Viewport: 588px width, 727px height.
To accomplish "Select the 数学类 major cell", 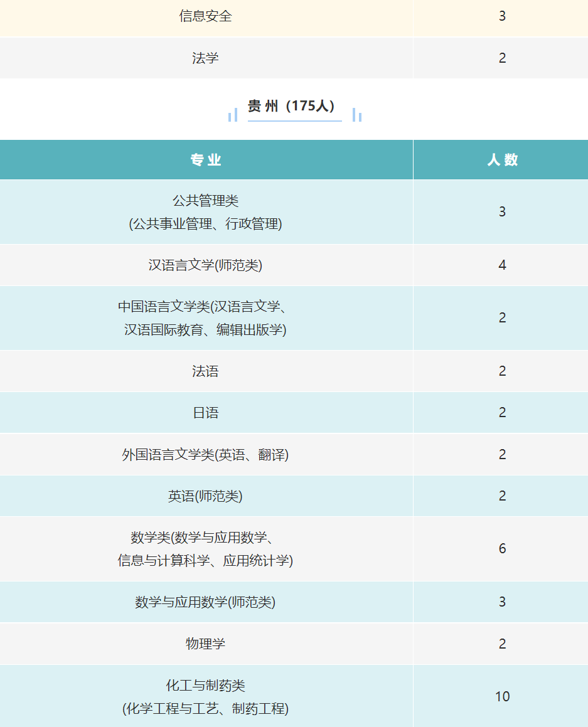I will pos(206,549).
